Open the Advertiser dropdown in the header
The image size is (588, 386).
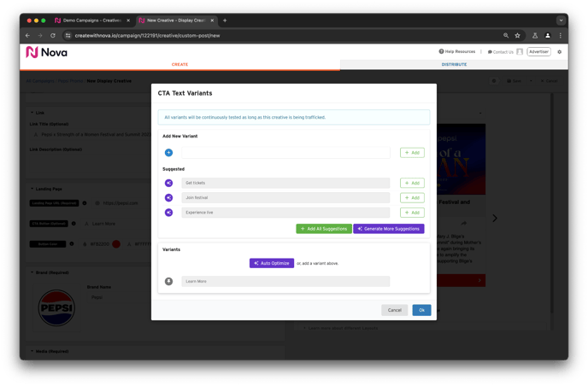(538, 52)
